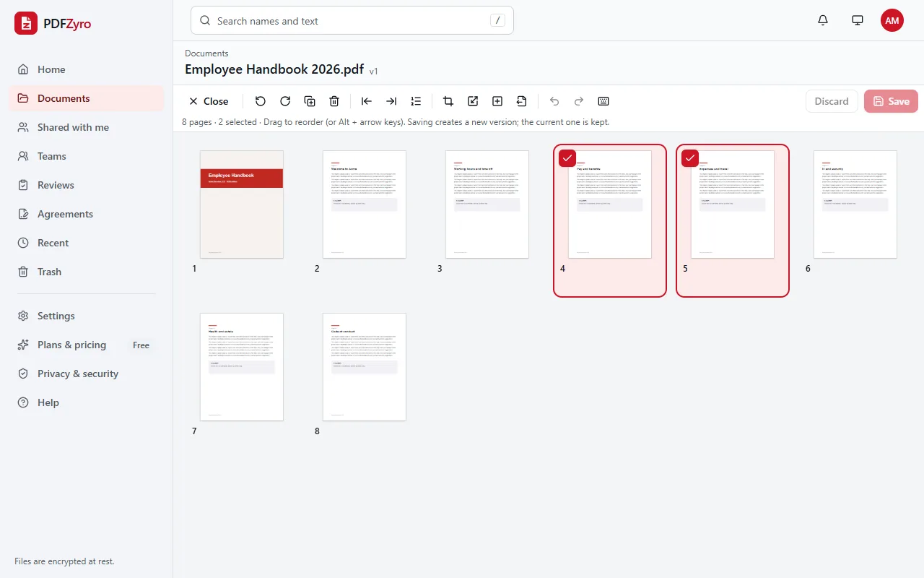Select the page 1 cover thumbnail

(x=242, y=204)
